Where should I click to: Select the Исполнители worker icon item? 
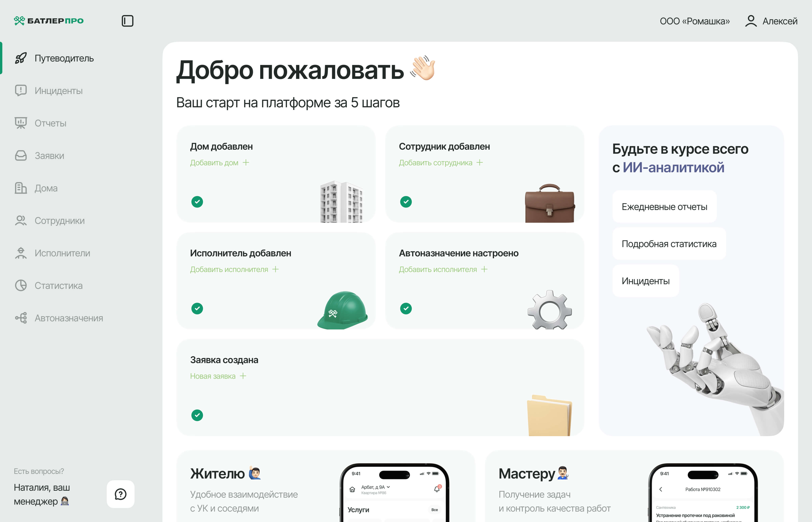(21, 253)
